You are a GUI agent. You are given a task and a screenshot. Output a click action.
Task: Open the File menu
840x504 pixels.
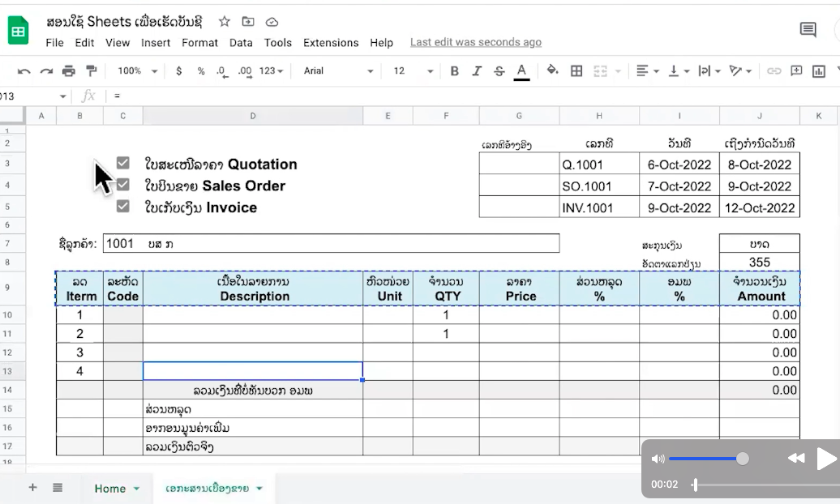click(x=54, y=43)
